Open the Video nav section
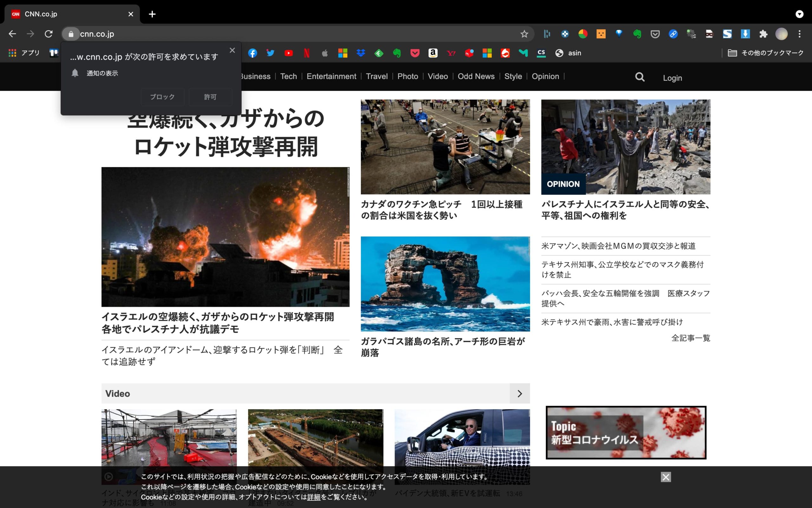Viewport: 812px width, 508px height. tap(437, 76)
